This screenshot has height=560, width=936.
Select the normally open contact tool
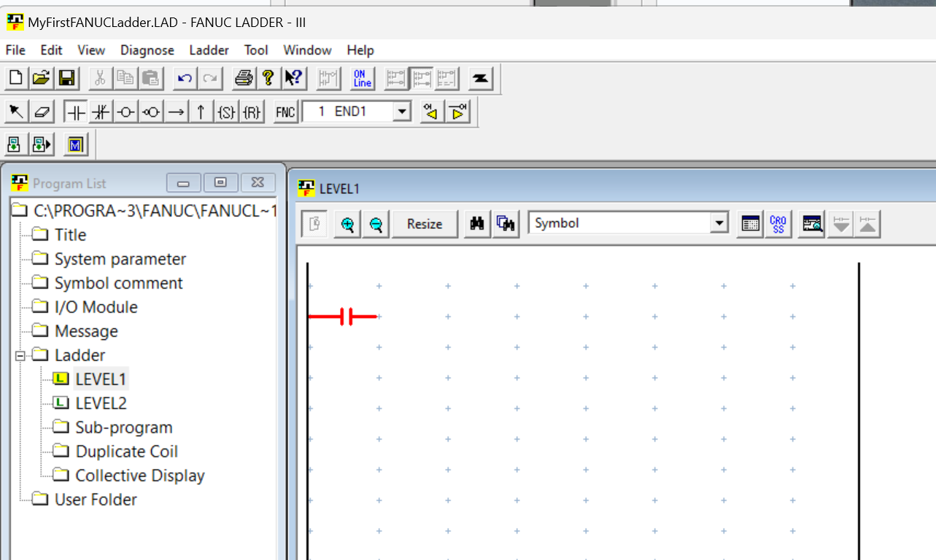tap(76, 112)
